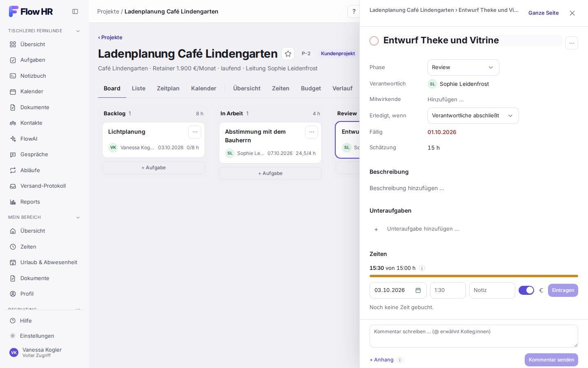The image size is (588, 368).
Task: Mark Entwurf Theke und Vitrine as done
Action: coord(374,40)
